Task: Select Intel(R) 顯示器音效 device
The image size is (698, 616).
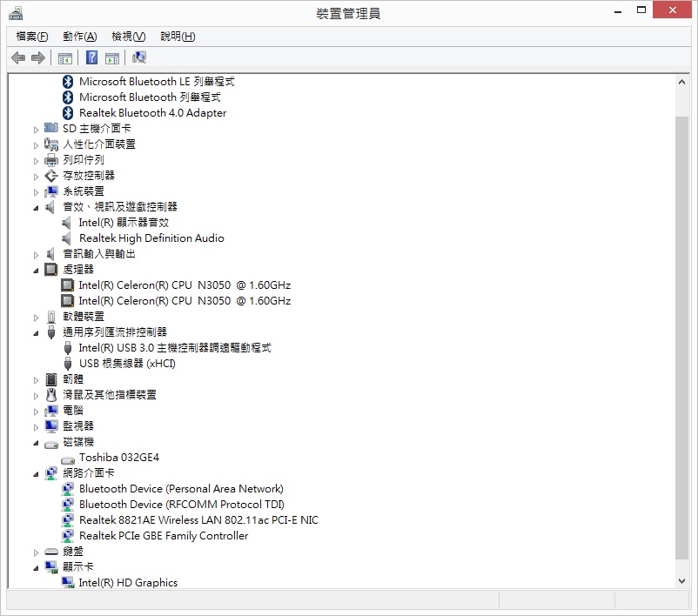Action: point(124,223)
